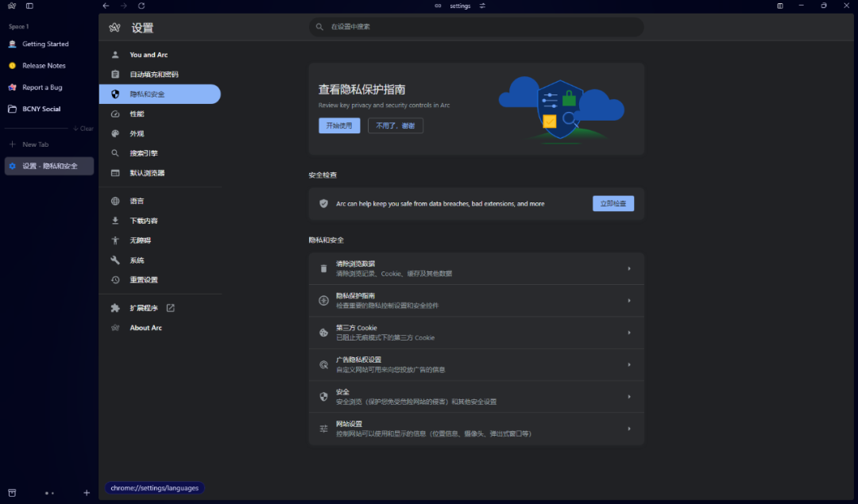This screenshot has height=504, width=858.
Task: Open 性能 settings section
Action: pyautogui.click(x=160, y=113)
